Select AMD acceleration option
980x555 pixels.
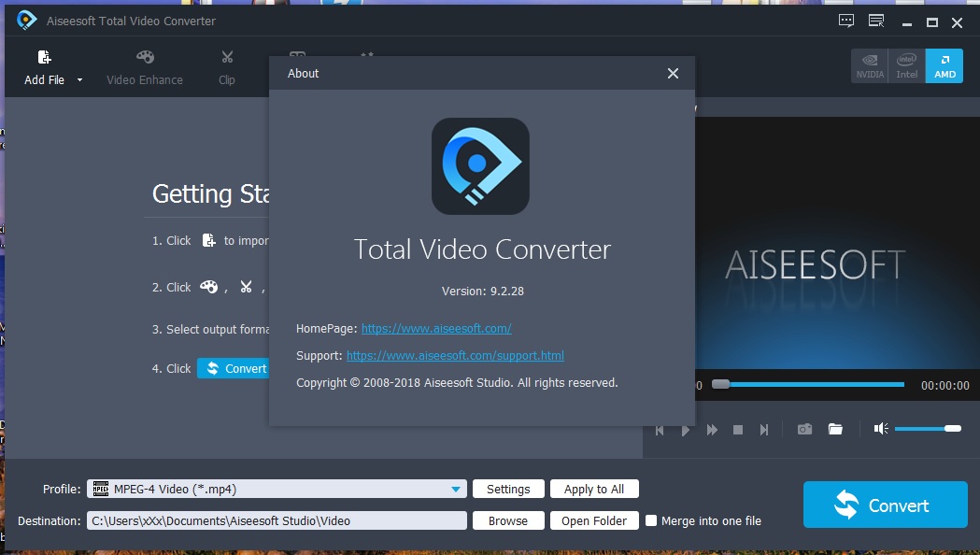click(944, 65)
